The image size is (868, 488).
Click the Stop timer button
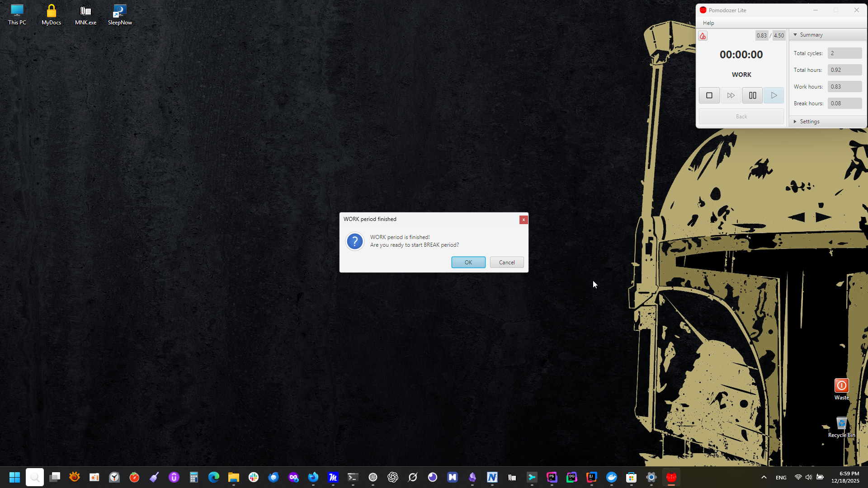(x=709, y=95)
